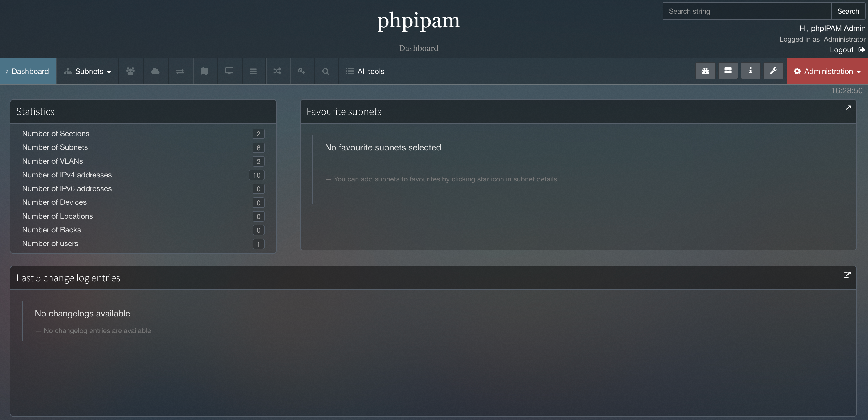
Task: Open the info panel icon
Action: coord(750,70)
